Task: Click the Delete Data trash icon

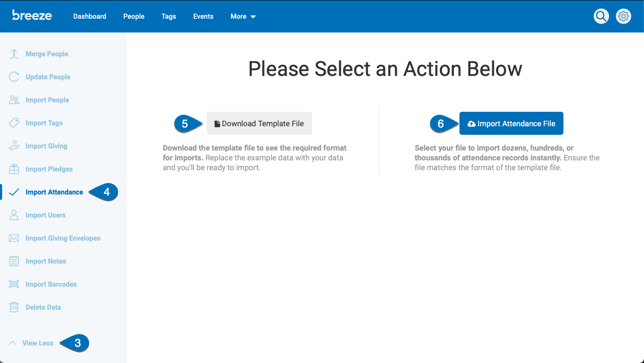Action: [x=14, y=307]
